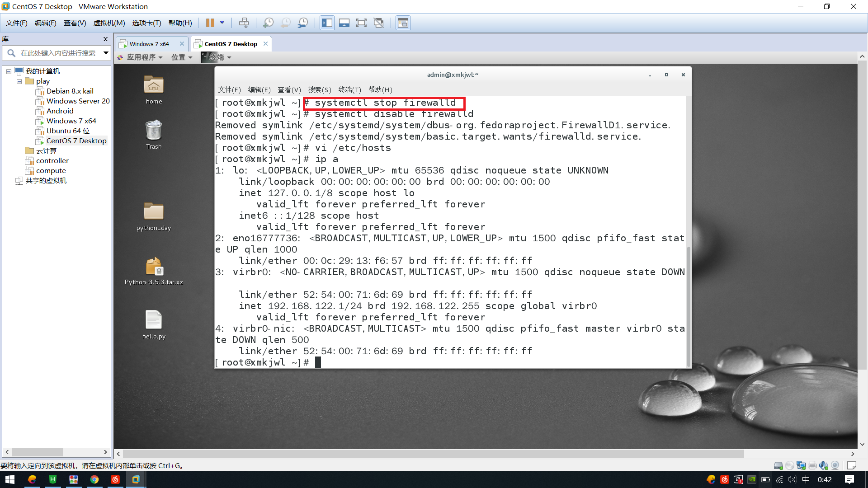Open Chrome from the taskbar
Image resolution: width=868 pixels, height=488 pixels.
94,479
